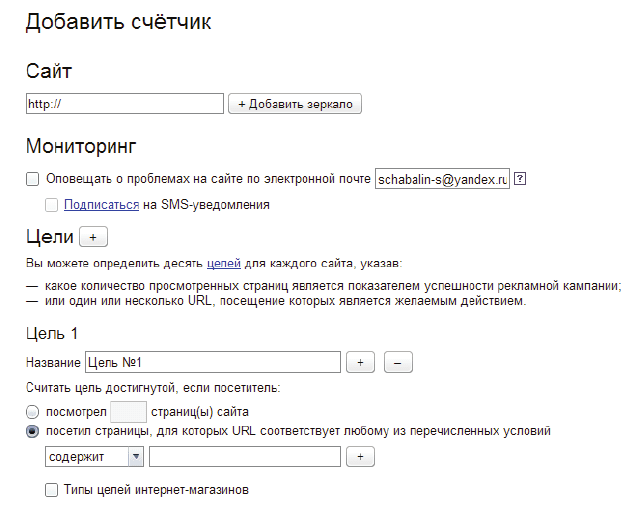The height and width of the screenshot is (507, 637).
Task: Focus the email address field for notifications
Action: [442, 180]
